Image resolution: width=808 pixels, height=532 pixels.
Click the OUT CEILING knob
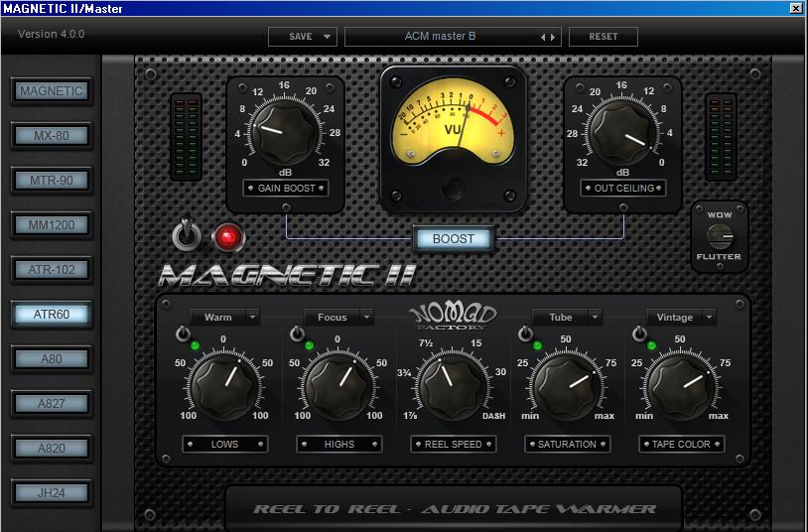pos(622,133)
